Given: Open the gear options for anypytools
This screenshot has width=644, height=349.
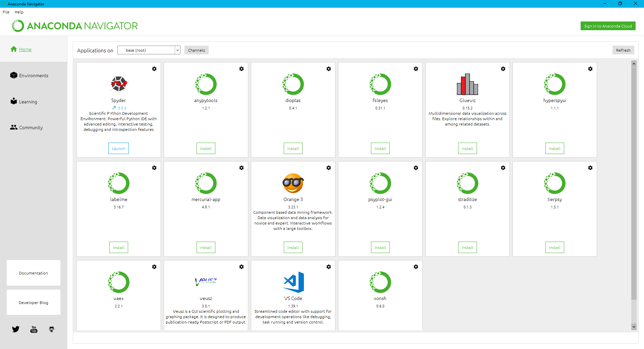Looking at the screenshot, I should (241, 69).
